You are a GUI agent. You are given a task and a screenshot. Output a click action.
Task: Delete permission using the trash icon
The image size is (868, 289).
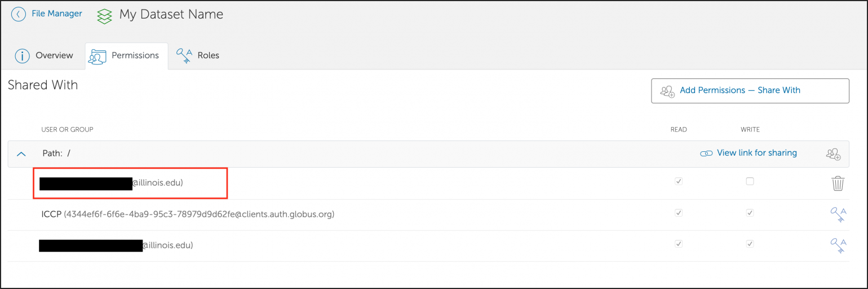tap(838, 183)
